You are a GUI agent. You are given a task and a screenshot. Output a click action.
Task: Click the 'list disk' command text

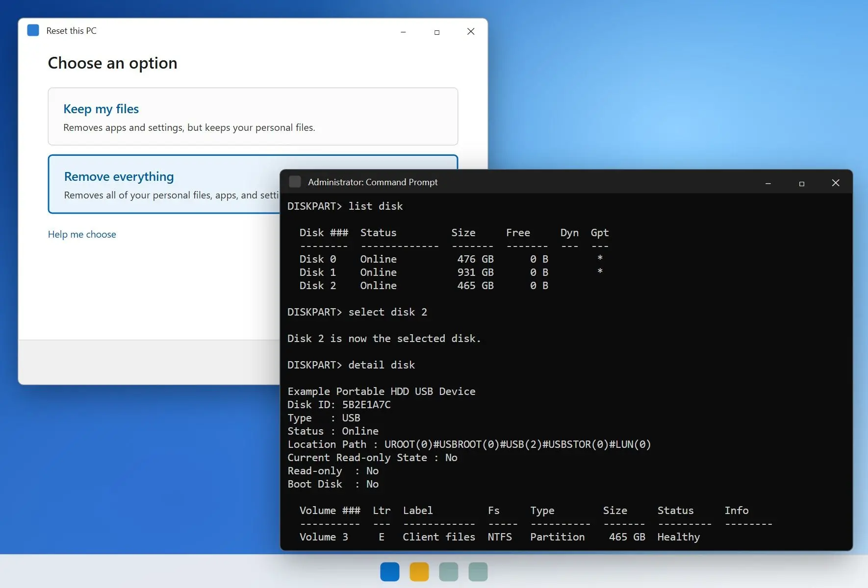[x=376, y=206]
